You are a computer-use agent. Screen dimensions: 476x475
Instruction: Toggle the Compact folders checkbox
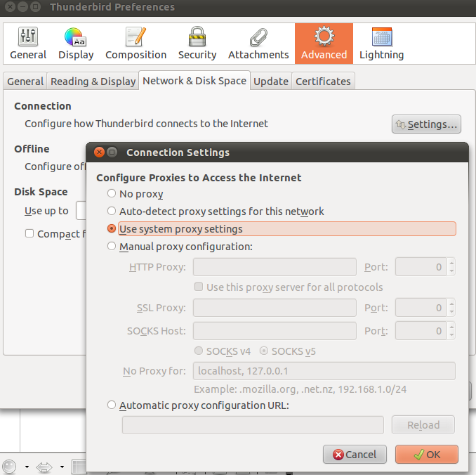click(x=29, y=234)
